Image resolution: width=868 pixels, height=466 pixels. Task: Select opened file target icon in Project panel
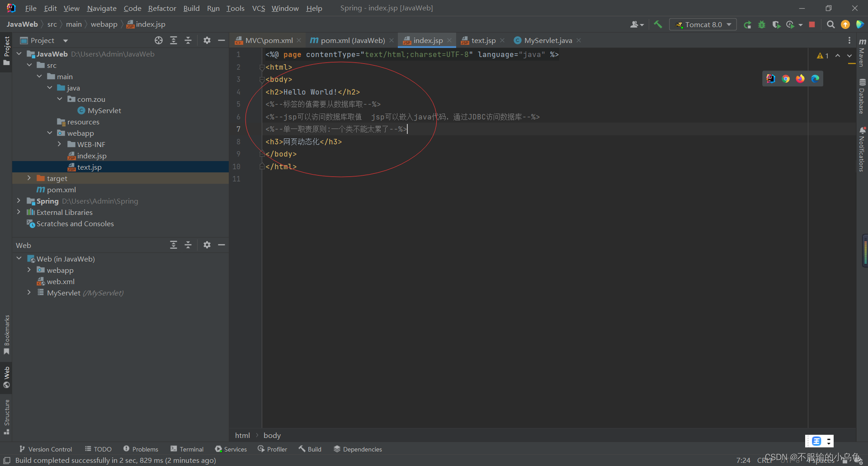tap(159, 40)
